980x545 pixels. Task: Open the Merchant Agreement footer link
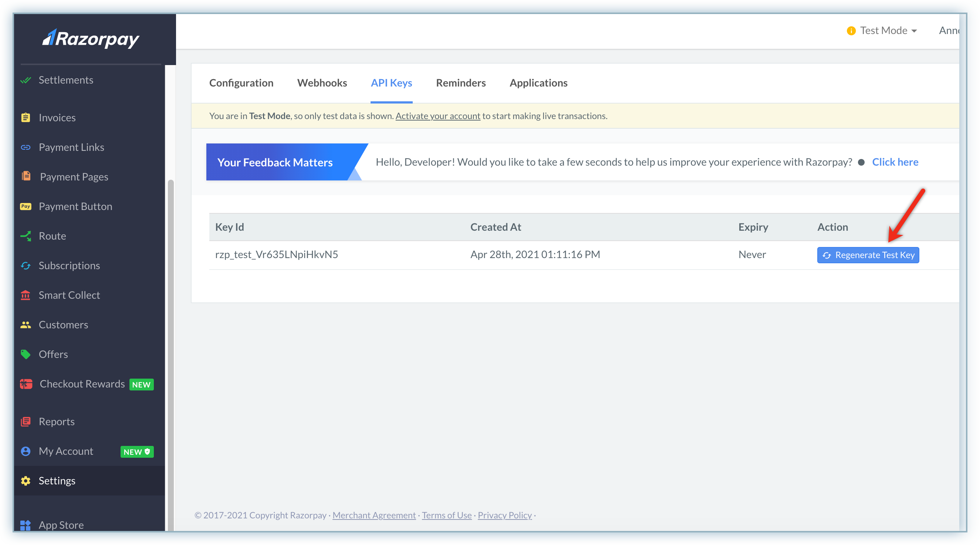tap(374, 515)
